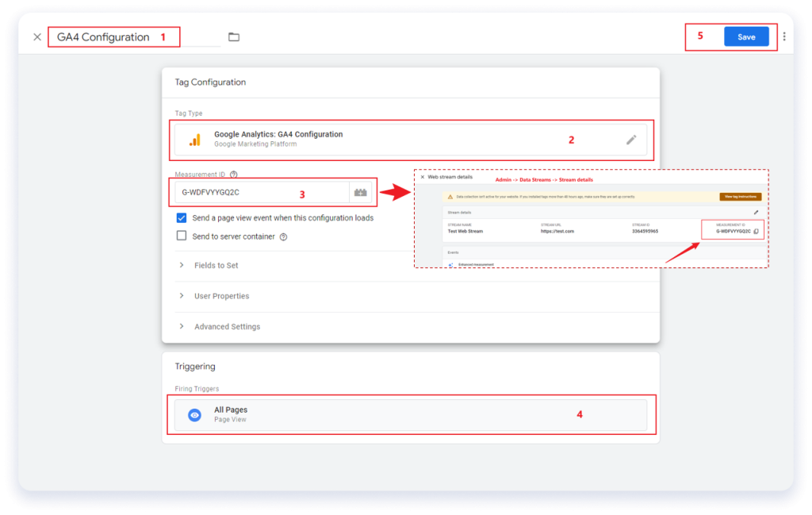Click the View tag instructions button
The width and height of the screenshot is (812, 515).
[x=740, y=196]
